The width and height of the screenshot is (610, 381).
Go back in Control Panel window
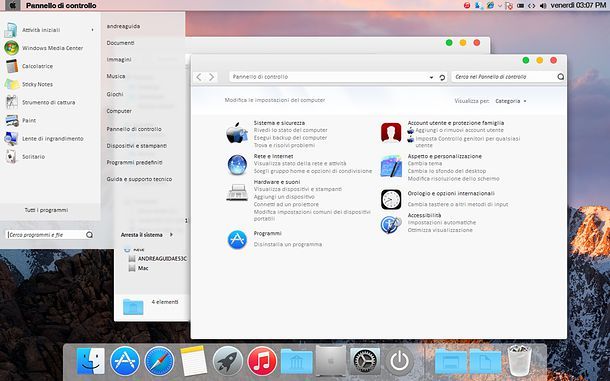[199, 77]
